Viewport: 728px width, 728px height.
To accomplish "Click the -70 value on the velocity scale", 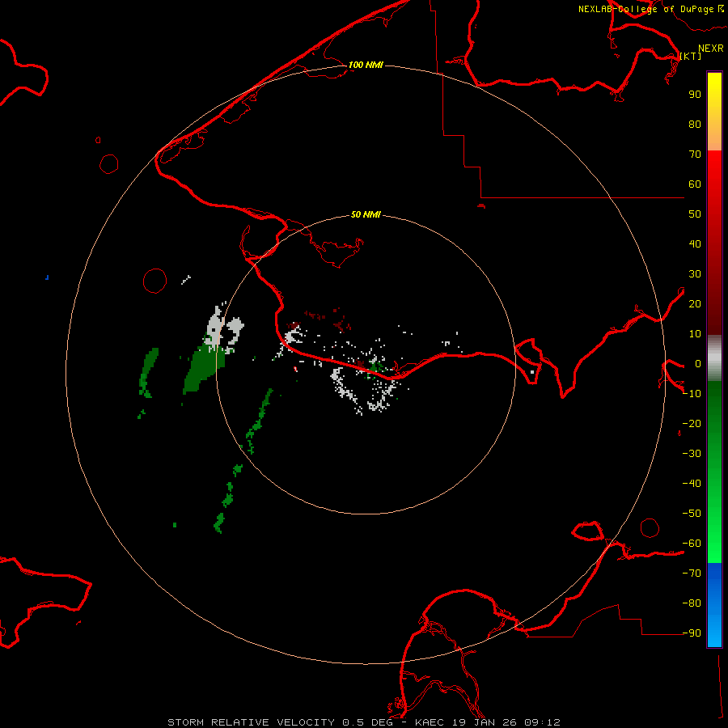I will 692,573.
